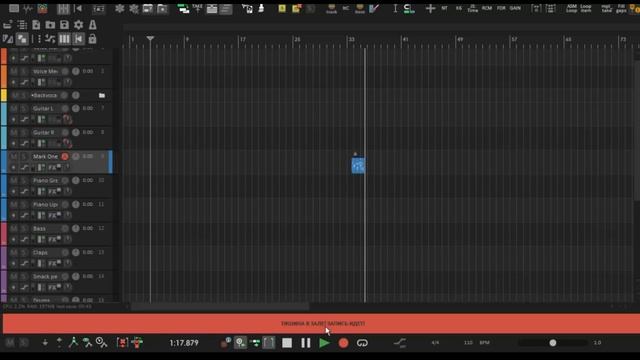Toggle the bracket selection icon in transport
This screenshot has width=640, height=360.
tap(269, 343)
